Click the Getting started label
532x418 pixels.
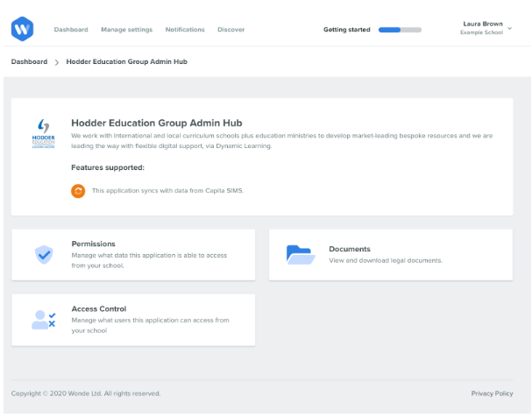(347, 30)
